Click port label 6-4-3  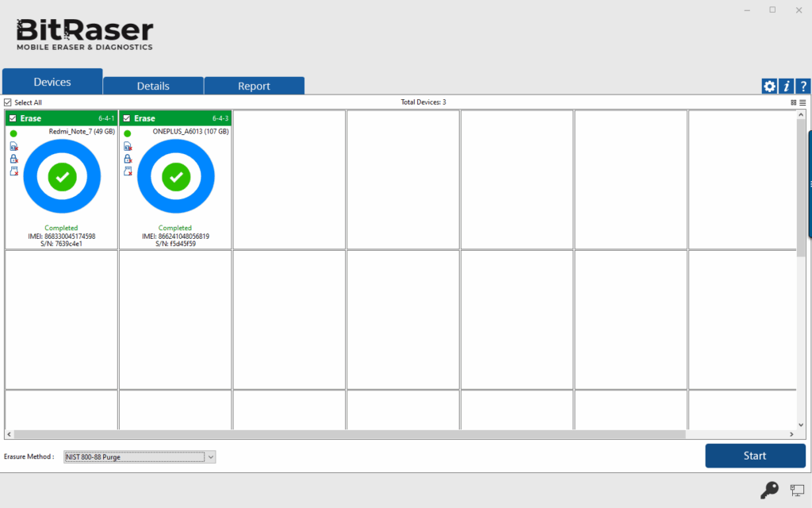220,118
